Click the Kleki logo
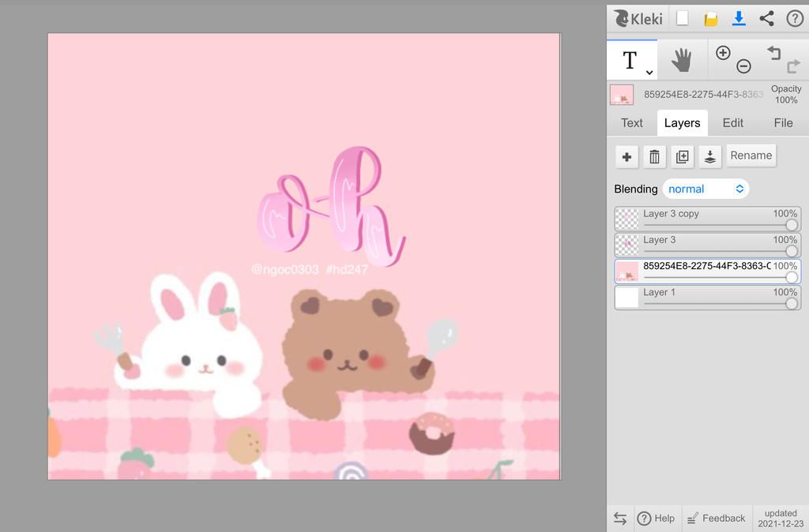Image resolution: width=809 pixels, height=532 pixels. coord(638,19)
